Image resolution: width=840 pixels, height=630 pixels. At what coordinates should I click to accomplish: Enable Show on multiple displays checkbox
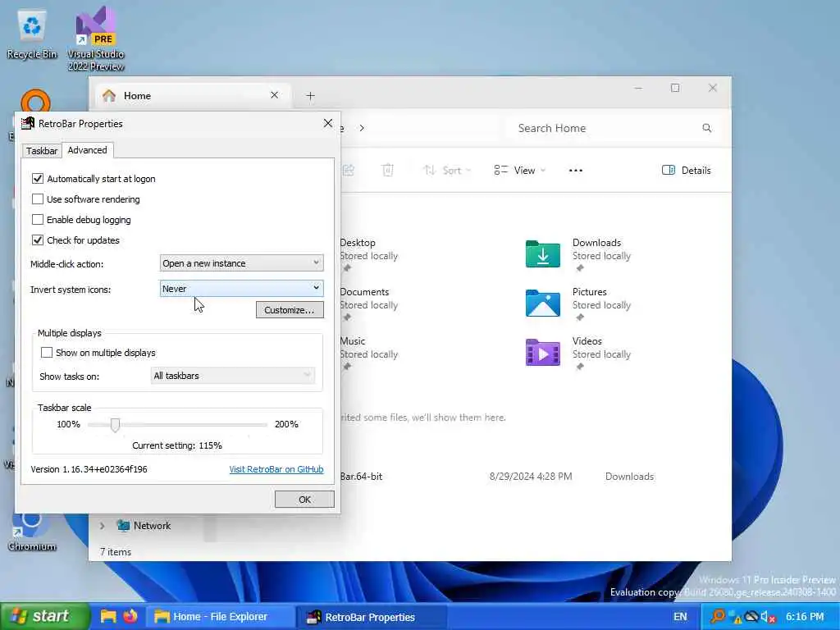tap(47, 353)
